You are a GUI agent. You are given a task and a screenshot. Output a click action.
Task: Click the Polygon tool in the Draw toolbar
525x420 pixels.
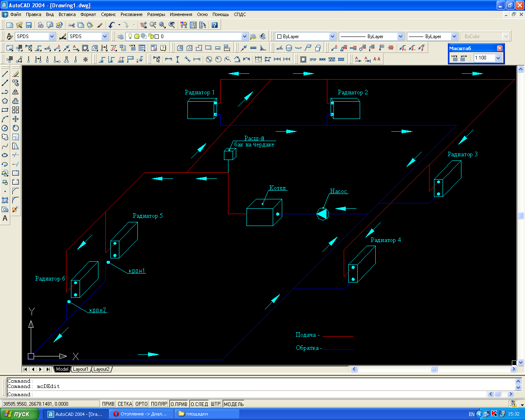[5, 101]
